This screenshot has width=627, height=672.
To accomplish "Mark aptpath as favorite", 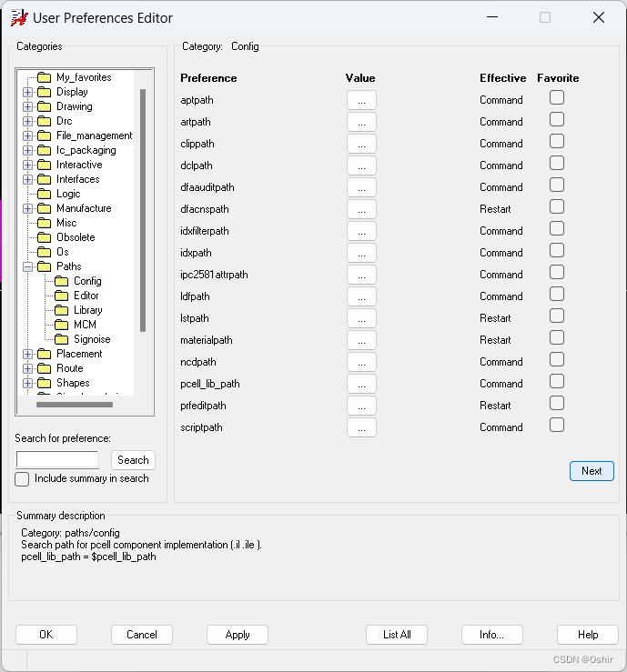I will tap(557, 98).
